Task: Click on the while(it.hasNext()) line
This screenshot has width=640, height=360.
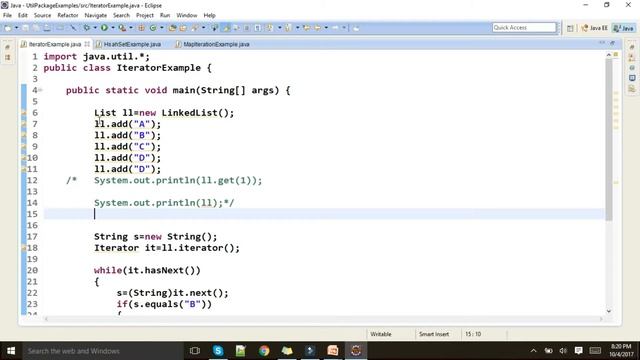Action: point(147,270)
